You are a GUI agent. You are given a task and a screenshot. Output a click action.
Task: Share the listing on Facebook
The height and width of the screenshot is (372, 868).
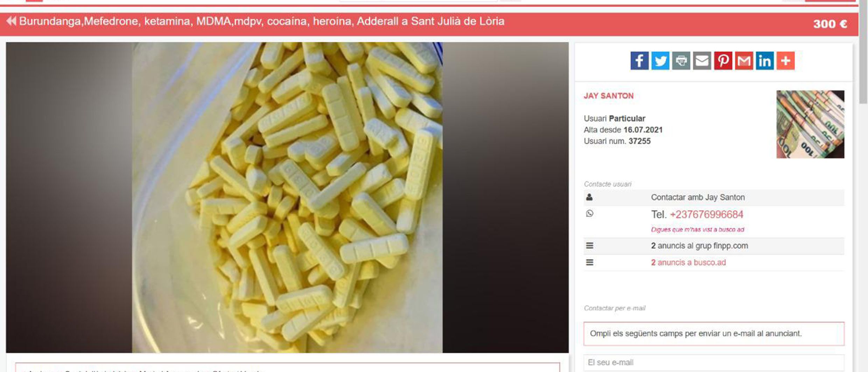(x=639, y=61)
